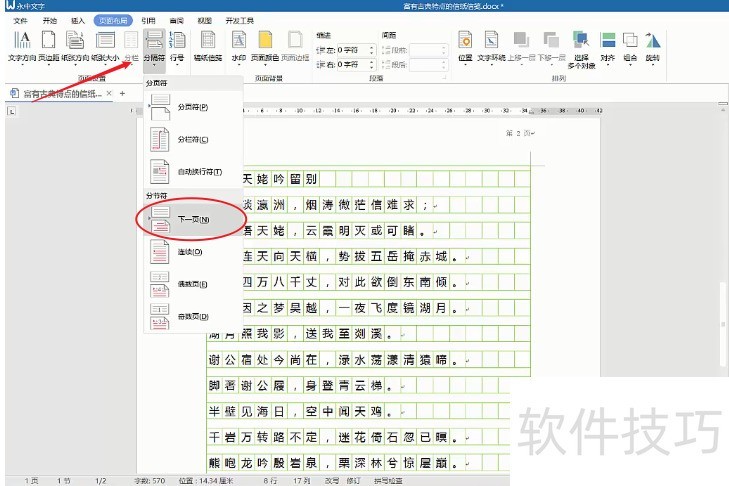
Task: Switch to the 插入 tab
Action: (x=78, y=20)
